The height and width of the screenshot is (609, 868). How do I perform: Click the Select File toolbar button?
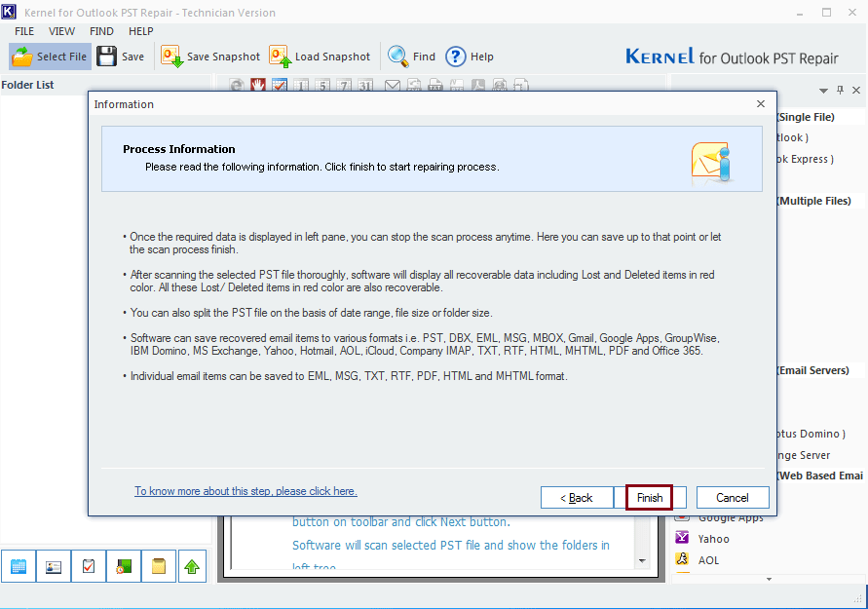tap(50, 57)
